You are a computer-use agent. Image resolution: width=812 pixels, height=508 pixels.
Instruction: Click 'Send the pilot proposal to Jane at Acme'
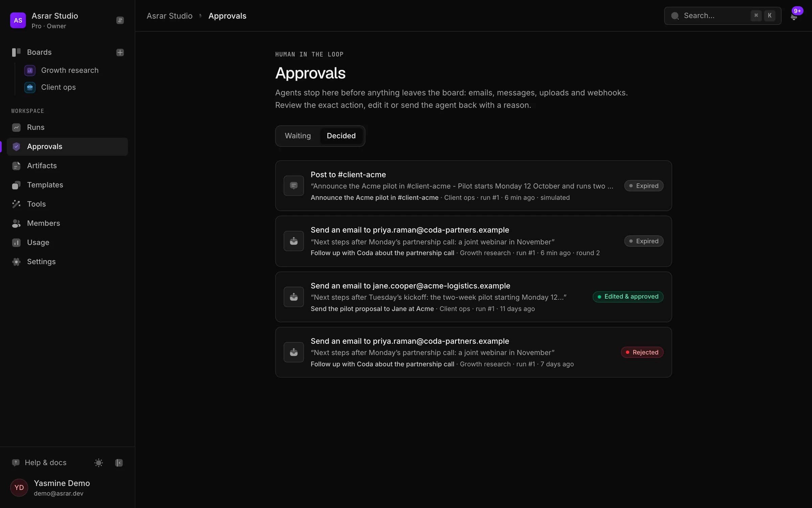(372, 309)
